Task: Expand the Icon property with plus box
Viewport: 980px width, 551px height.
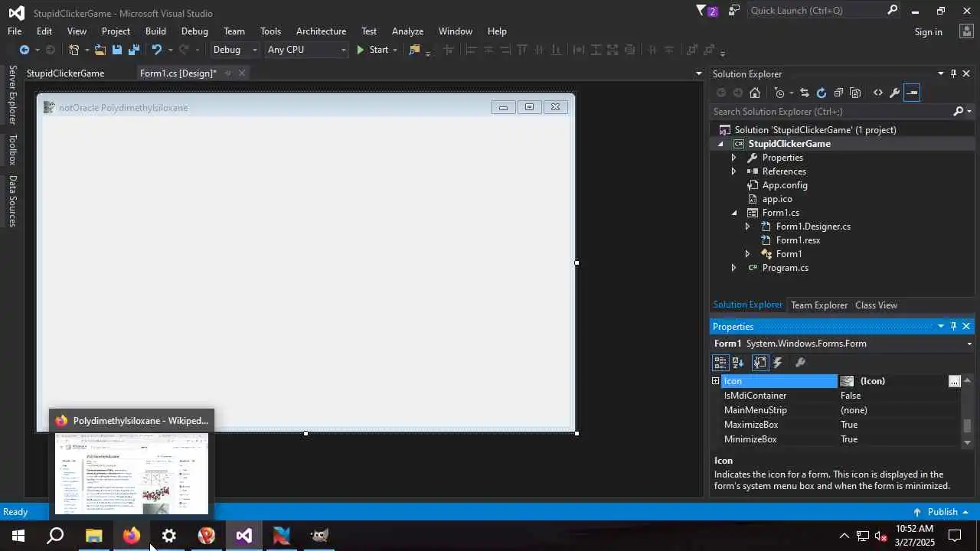Action: (716, 381)
